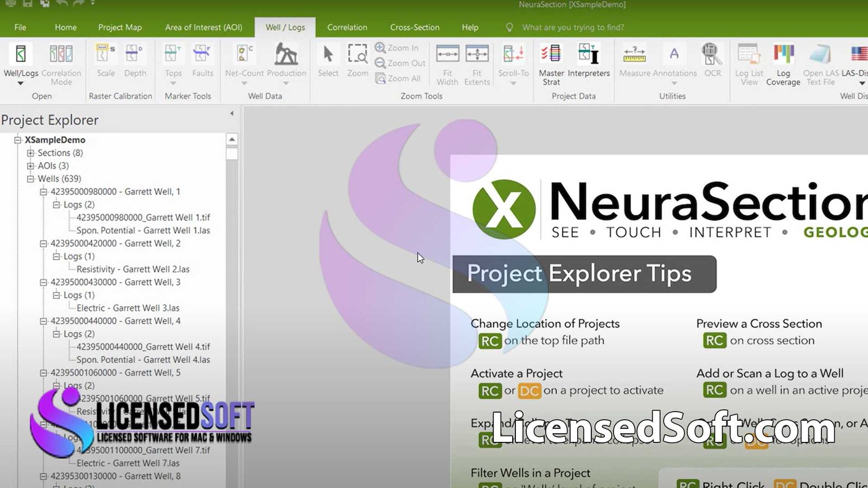
Task: Collapse the Project Explorer panel arrow
Action: click(x=232, y=113)
